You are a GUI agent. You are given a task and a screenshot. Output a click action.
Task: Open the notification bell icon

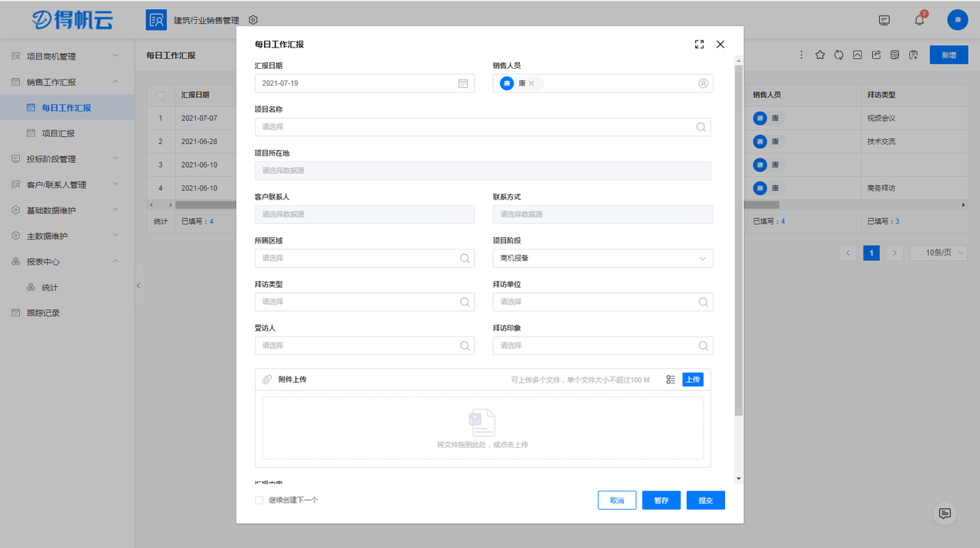click(920, 20)
